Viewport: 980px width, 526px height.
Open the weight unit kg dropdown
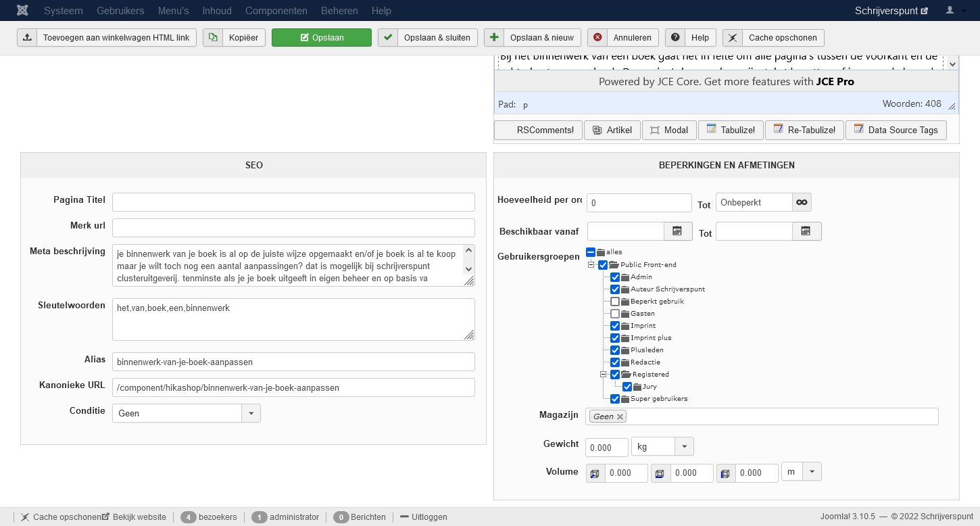684,447
